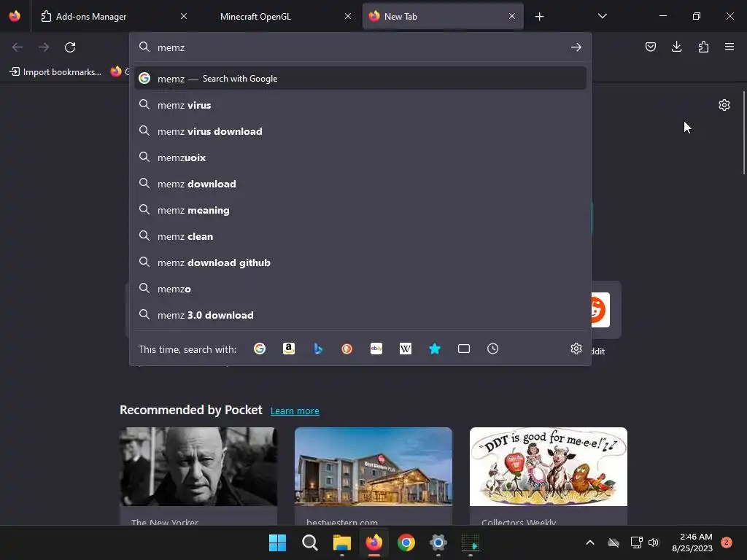Open Save to Pocket button
Image resolution: width=747 pixels, height=560 pixels.
pos(651,47)
